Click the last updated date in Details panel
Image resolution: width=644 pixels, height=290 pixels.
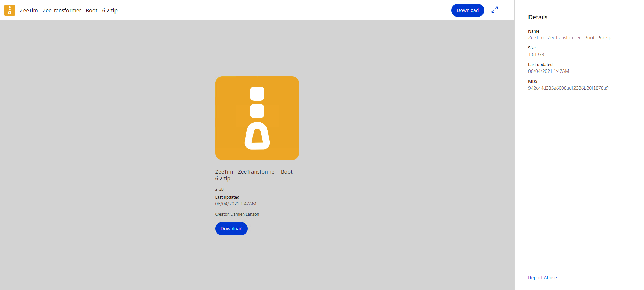click(548, 71)
